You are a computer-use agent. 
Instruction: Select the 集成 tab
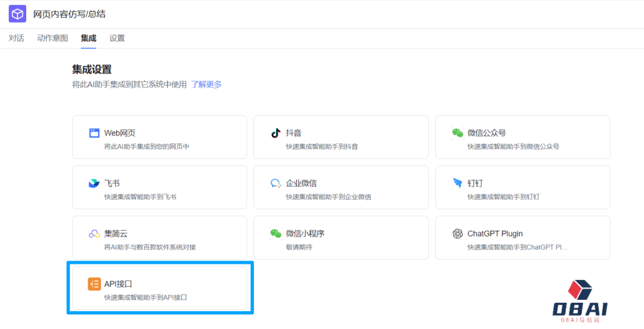pos(89,38)
